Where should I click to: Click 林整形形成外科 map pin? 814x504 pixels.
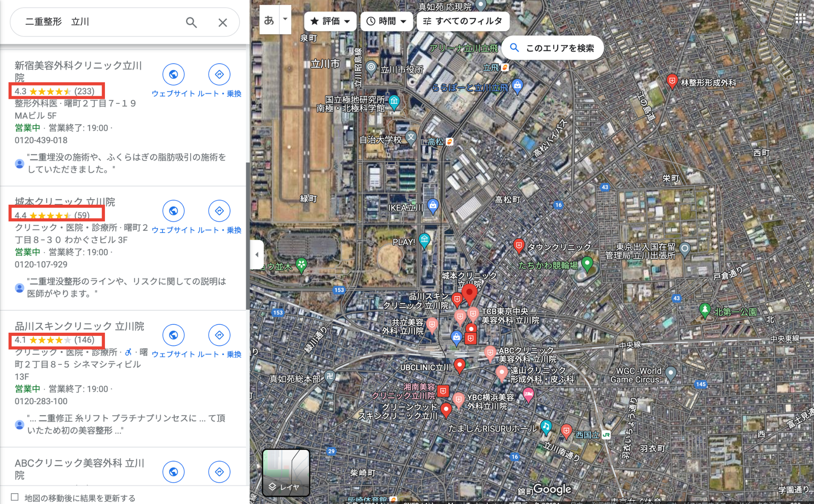(672, 81)
